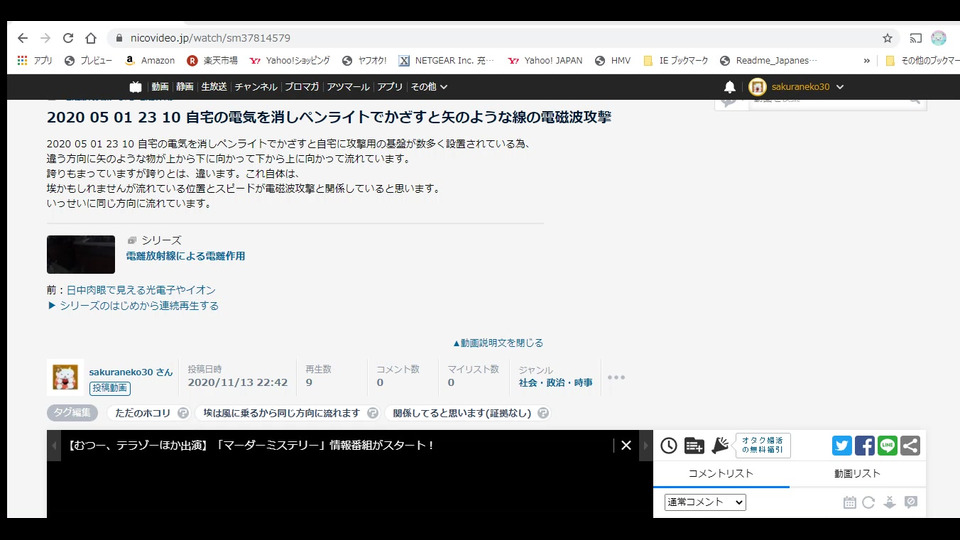Open the dictionary icon beside 埃は風に乗るから tag
Viewport: 960px width, 540px height.
(372, 413)
